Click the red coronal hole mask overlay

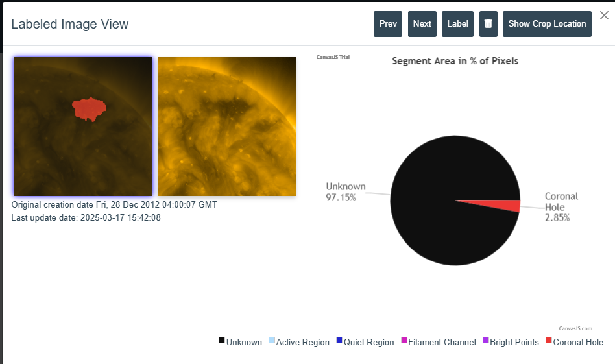[x=89, y=108]
